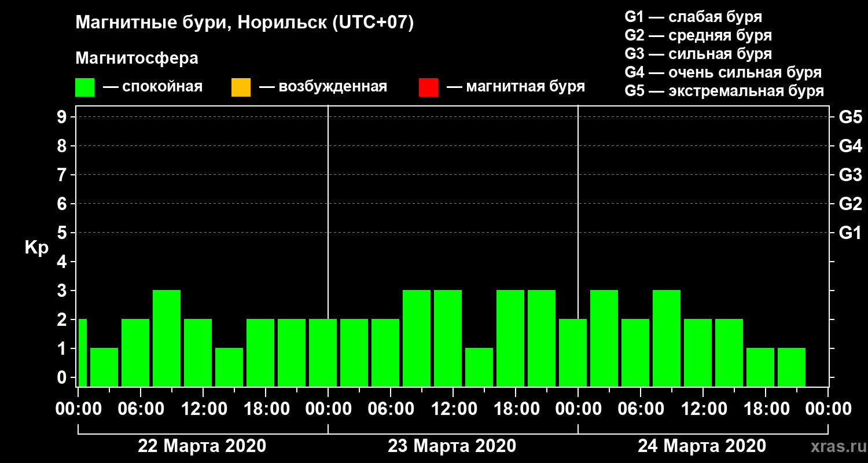Click the — спокойная legend label
Screen dimensions: 868x463
click(x=153, y=87)
